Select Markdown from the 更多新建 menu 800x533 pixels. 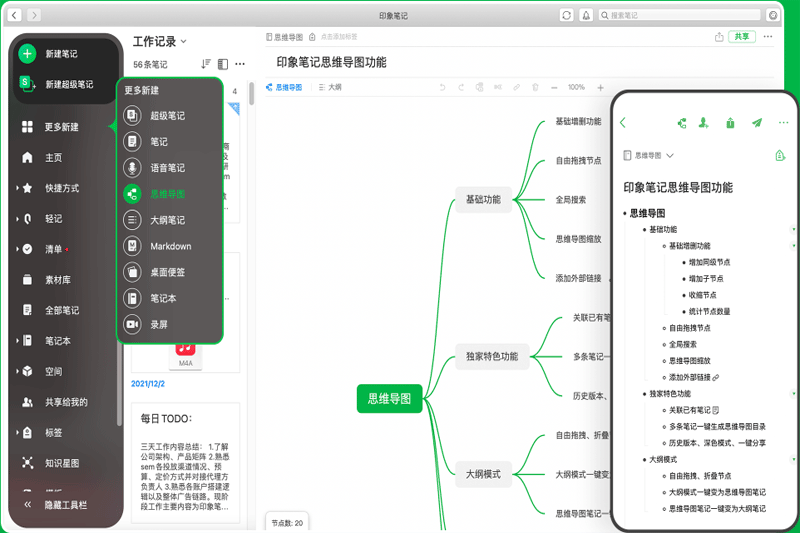click(170, 246)
